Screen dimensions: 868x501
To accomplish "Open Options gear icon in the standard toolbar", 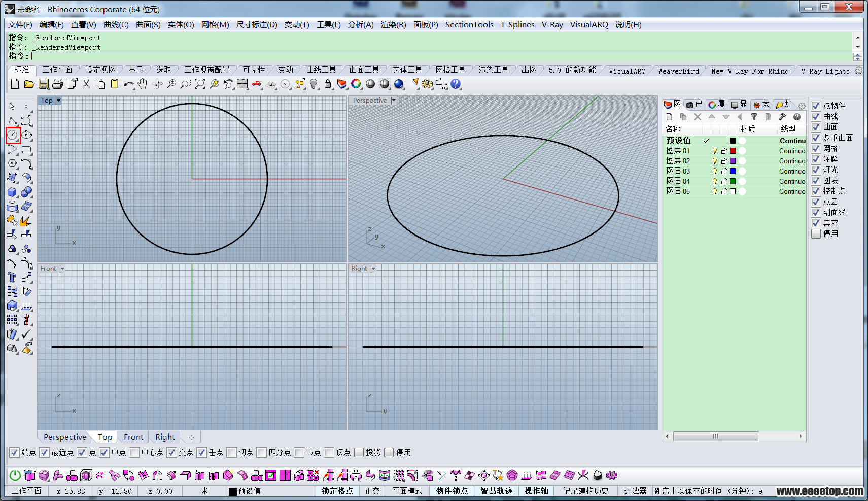I will (x=427, y=84).
